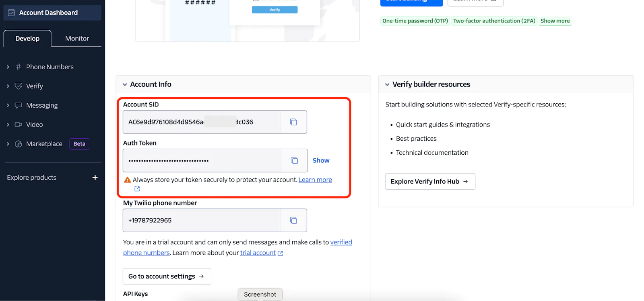Click the Marketplace icon
This screenshot has height=301, width=644.
coord(18,144)
